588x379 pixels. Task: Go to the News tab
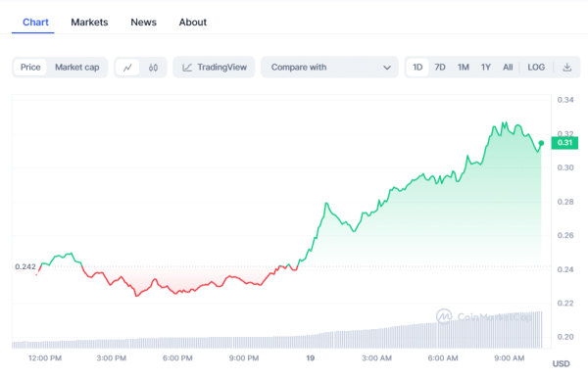144,23
